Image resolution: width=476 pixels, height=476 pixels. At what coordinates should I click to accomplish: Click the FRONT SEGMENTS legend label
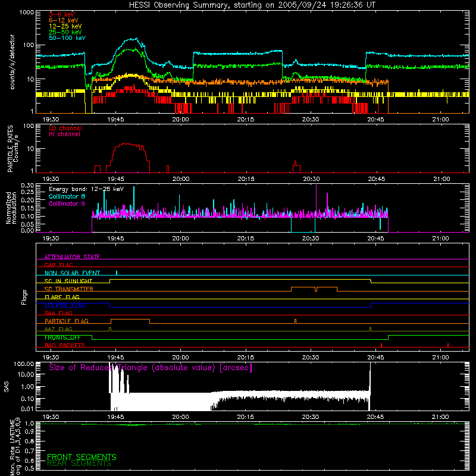82,457
